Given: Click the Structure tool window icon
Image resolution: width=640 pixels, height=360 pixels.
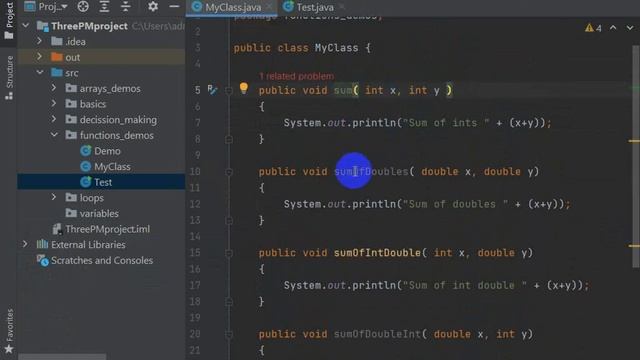Looking at the screenshot, I should (x=9, y=96).
